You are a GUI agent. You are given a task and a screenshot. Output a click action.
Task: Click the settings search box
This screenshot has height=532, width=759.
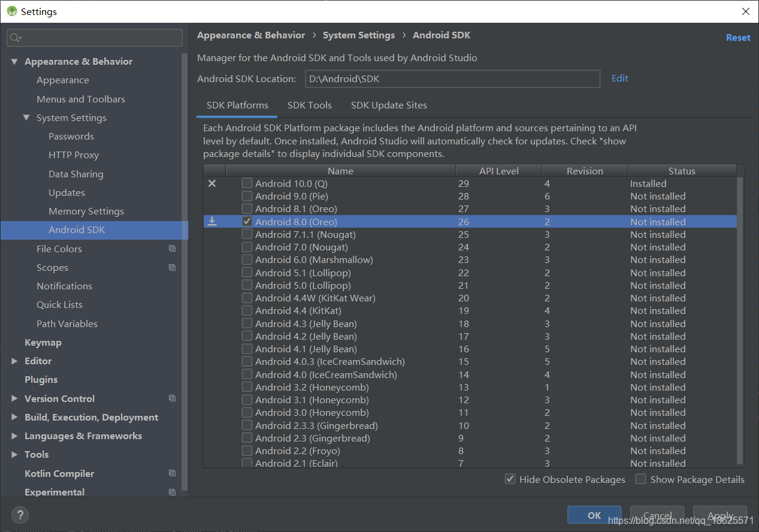(x=95, y=38)
